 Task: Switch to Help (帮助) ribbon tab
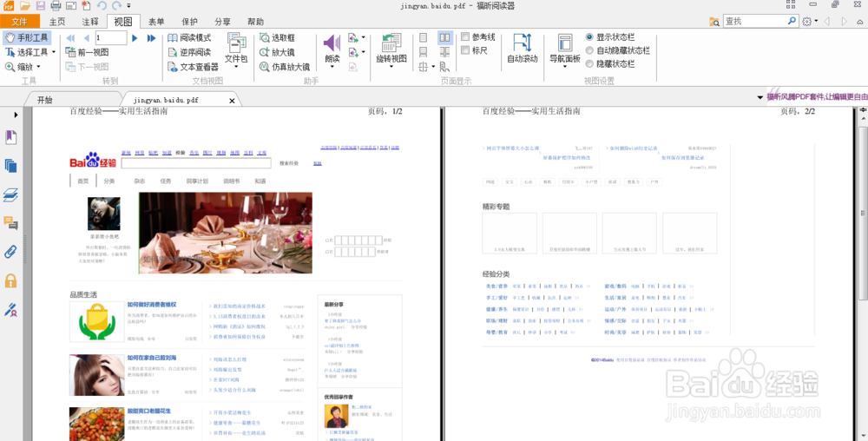(256, 22)
